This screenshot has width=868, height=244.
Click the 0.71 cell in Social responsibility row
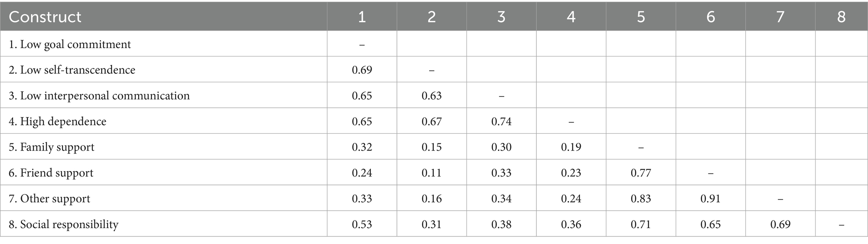click(641, 224)
